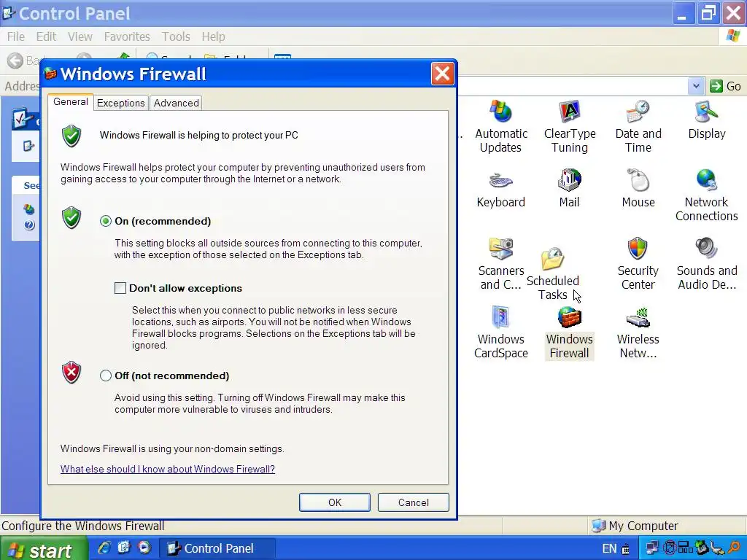Click the Windows Media Player Quick Launch icon
The width and height of the screenshot is (747, 560).
[144, 548]
